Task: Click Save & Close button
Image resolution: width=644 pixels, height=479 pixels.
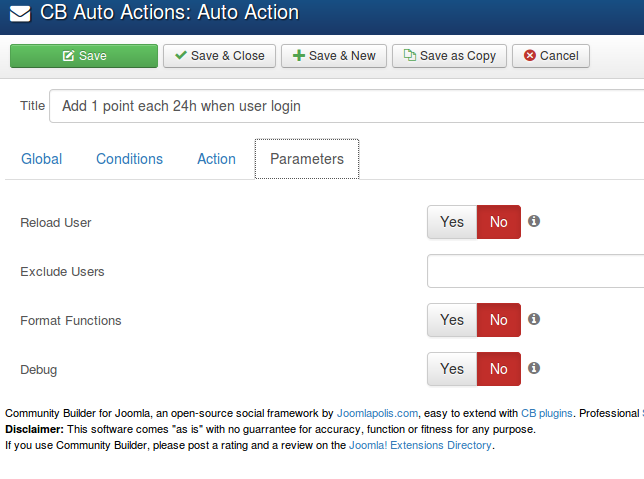Action: [219, 56]
